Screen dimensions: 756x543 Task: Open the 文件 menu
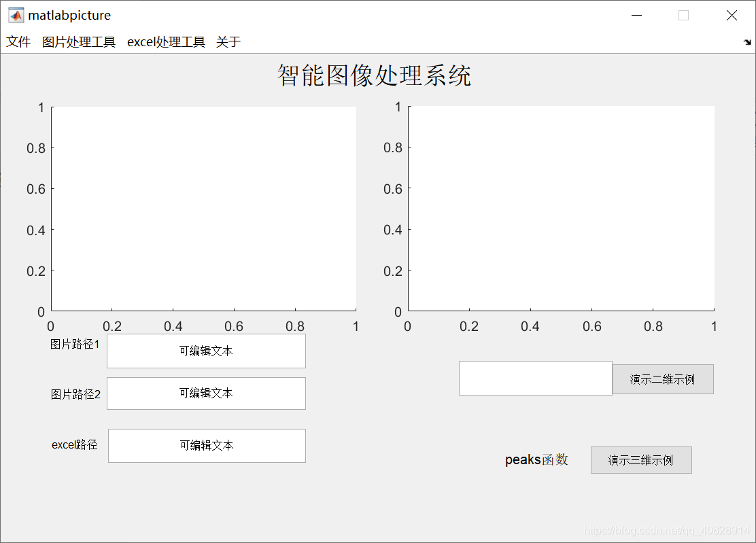click(18, 41)
